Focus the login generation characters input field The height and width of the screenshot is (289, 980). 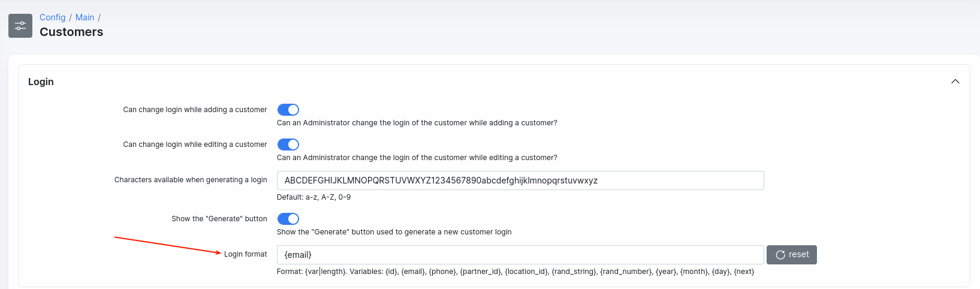520,180
